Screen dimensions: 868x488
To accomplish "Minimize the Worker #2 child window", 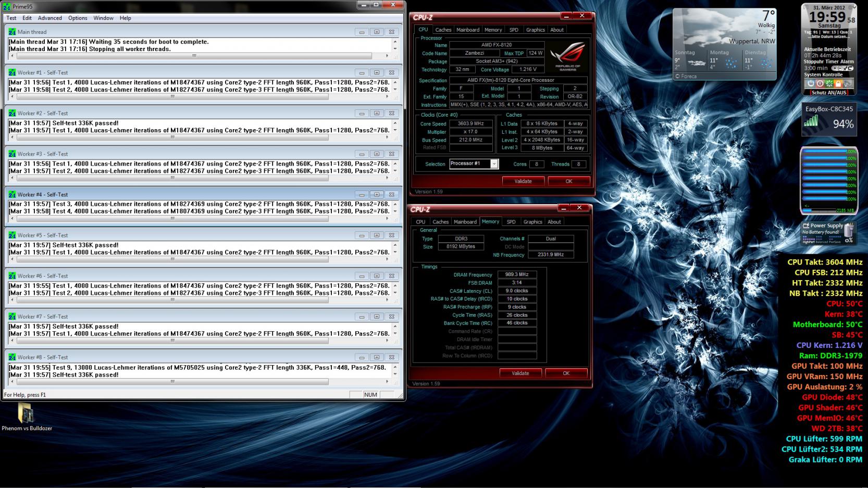I will tap(362, 113).
